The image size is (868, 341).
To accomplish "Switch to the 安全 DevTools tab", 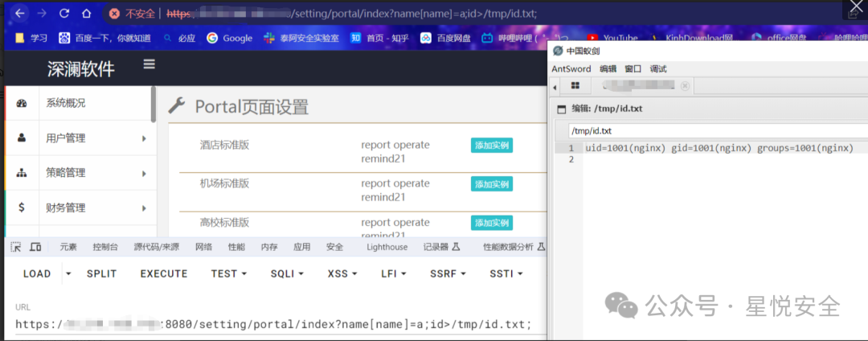I will coord(334,247).
